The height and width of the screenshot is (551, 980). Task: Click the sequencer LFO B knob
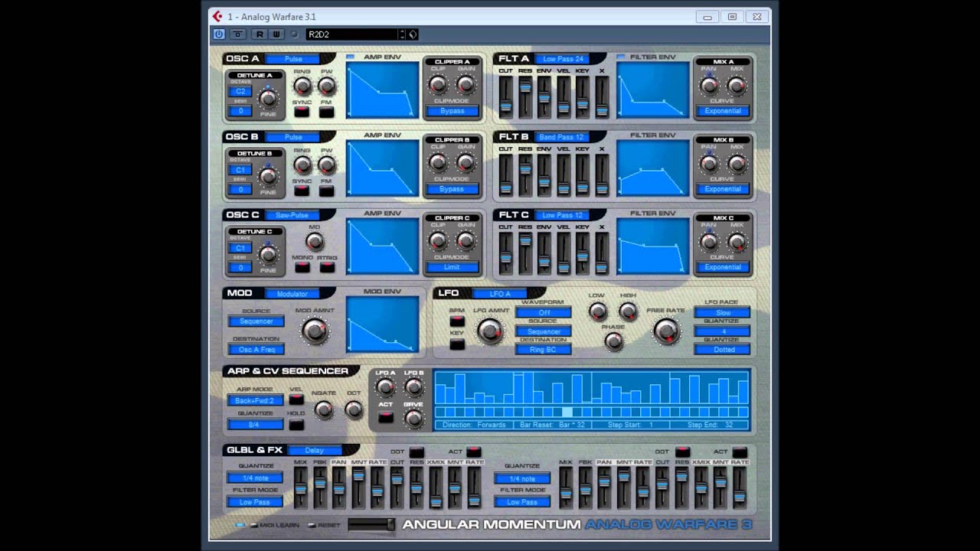tap(413, 386)
